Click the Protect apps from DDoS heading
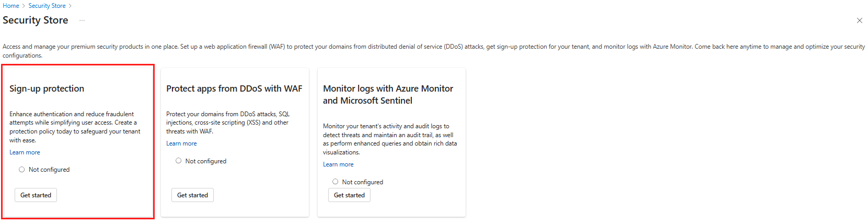 234,88
